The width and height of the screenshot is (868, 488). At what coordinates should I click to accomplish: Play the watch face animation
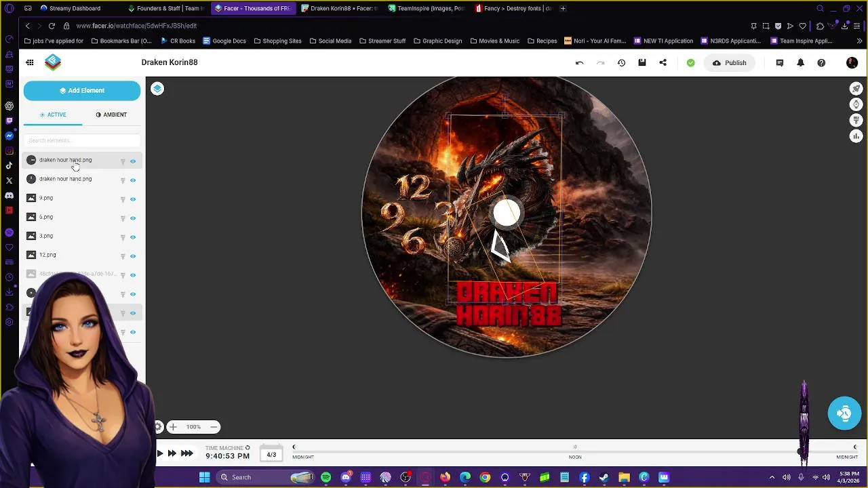click(x=160, y=453)
